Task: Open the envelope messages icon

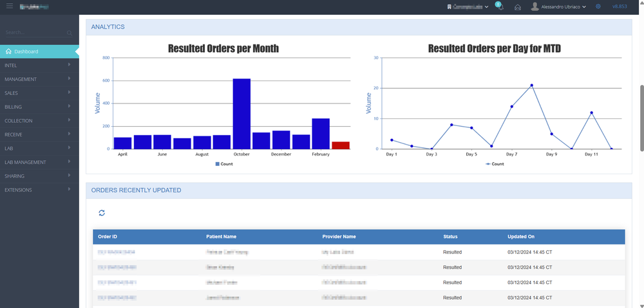Action: pyautogui.click(x=518, y=7)
